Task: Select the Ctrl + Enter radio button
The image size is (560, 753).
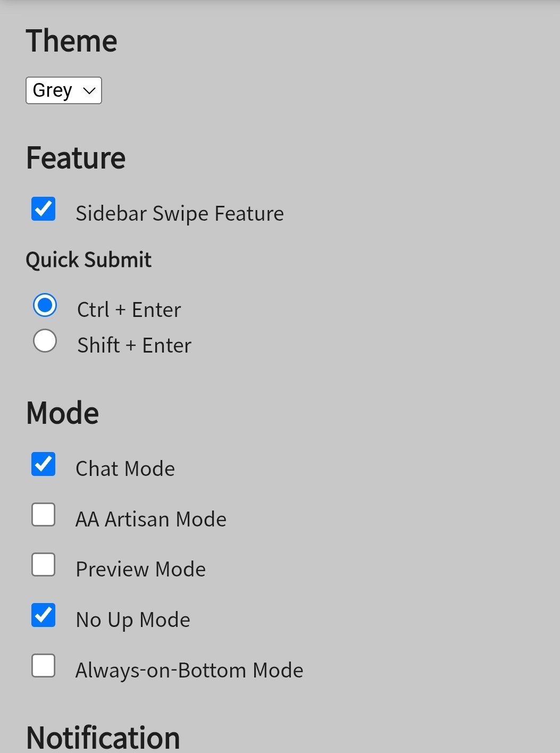Action: (x=45, y=305)
